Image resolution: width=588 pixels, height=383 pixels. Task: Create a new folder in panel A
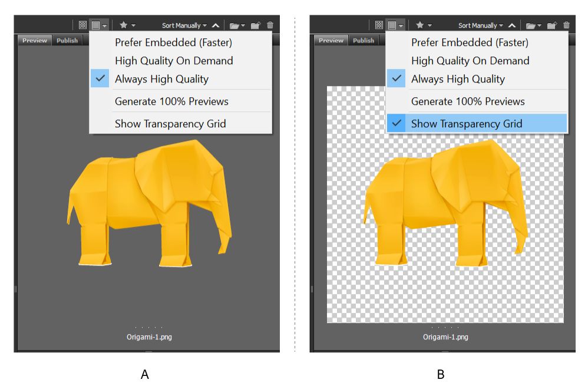click(256, 25)
